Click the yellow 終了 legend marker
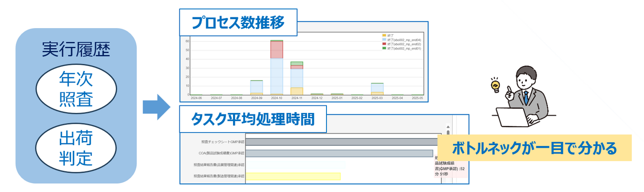 click(384, 35)
